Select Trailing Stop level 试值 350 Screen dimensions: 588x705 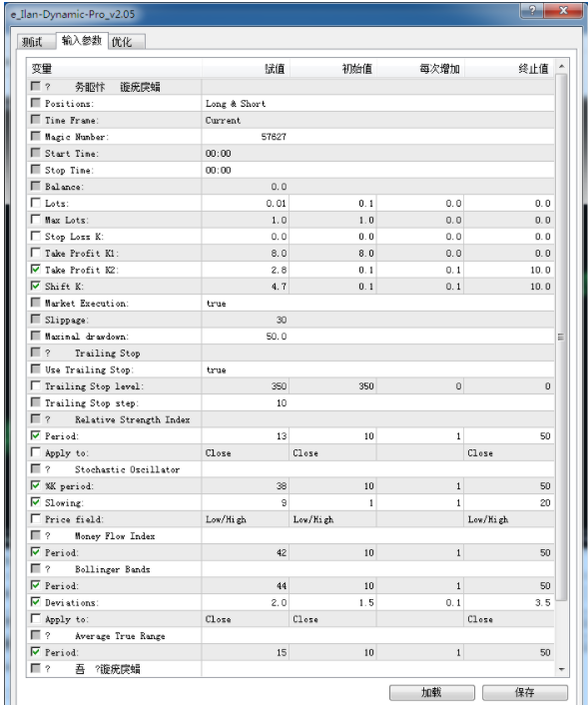tap(279, 386)
